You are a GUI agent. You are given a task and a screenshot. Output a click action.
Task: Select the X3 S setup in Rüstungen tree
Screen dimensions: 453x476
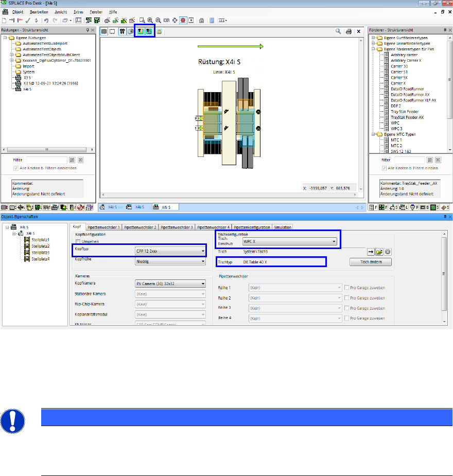pyautogui.click(x=27, y=77)
